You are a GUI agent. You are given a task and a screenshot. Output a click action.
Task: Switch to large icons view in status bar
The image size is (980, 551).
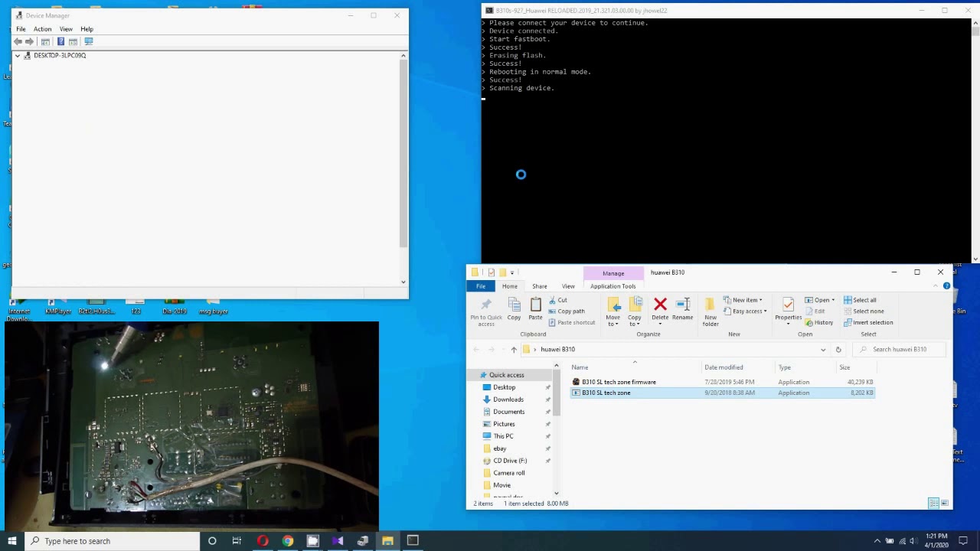(x=945, y=503)
